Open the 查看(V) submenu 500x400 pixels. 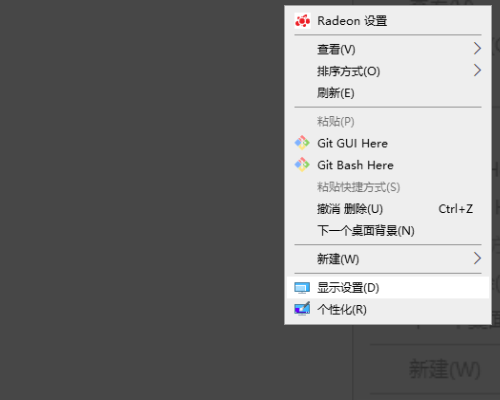388,49
